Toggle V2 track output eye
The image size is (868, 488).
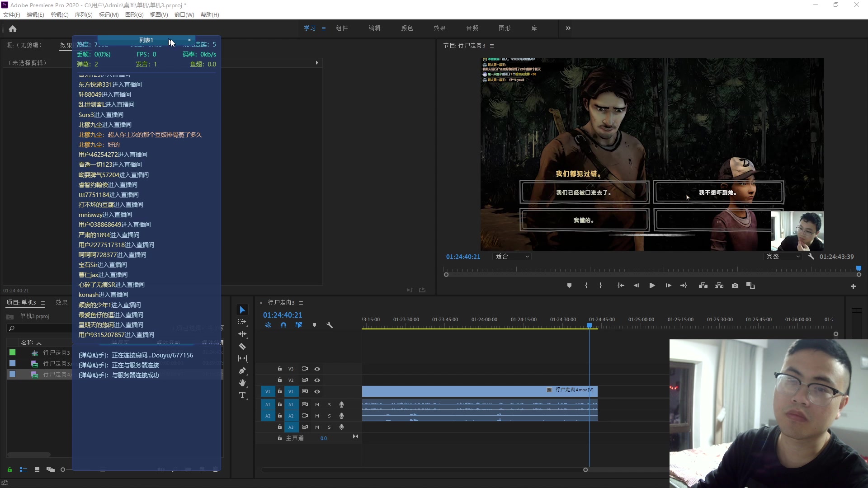[x=317, y=380]
